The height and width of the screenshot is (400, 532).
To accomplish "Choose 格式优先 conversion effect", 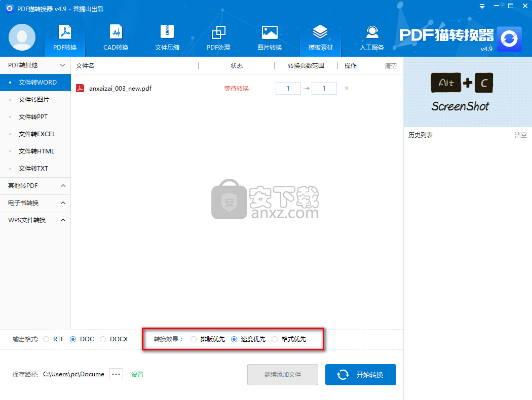I will [x=275, y=339].
